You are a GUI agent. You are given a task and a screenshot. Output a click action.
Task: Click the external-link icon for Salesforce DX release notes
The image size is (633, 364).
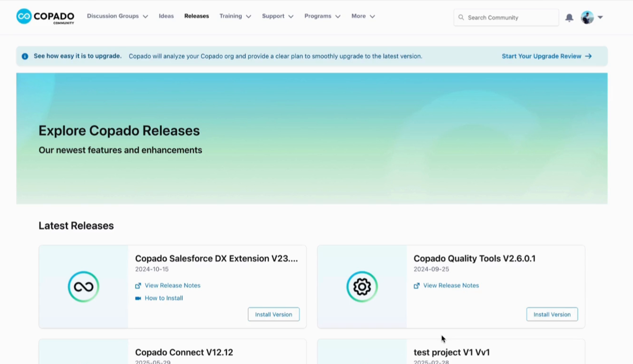click(x=138, y=286)
